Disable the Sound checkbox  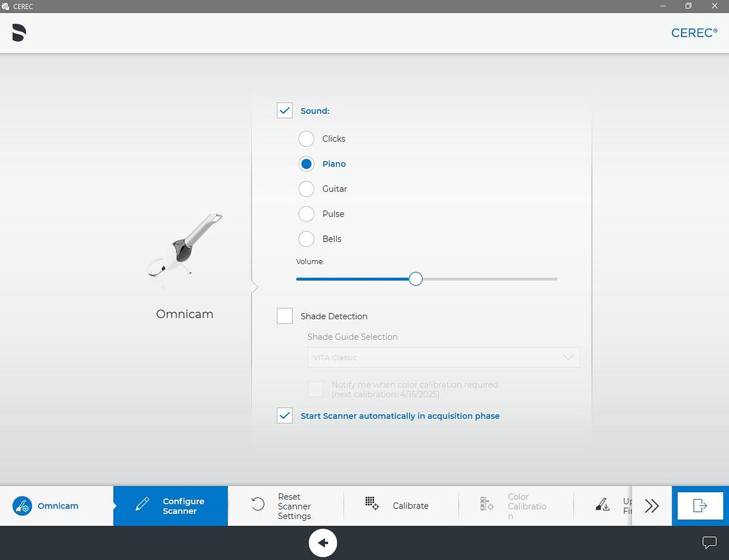pyautogui.click(x=285, y=111)
